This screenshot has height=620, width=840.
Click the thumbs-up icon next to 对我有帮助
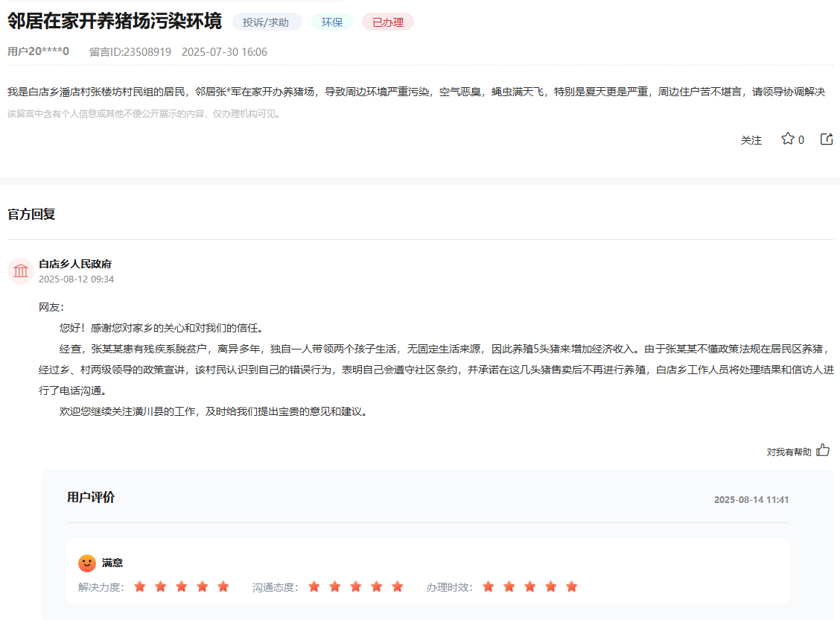[823, 450]
